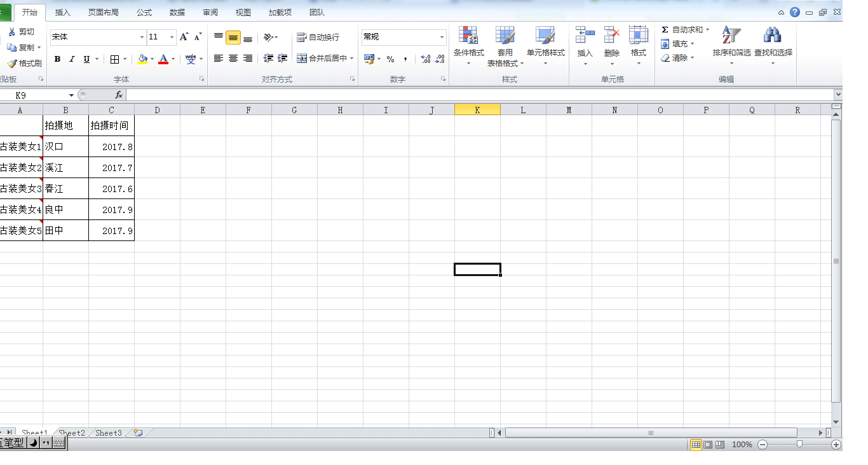Click the increase indent icon
The image size is (868, 465).
[x=283, y=59]
